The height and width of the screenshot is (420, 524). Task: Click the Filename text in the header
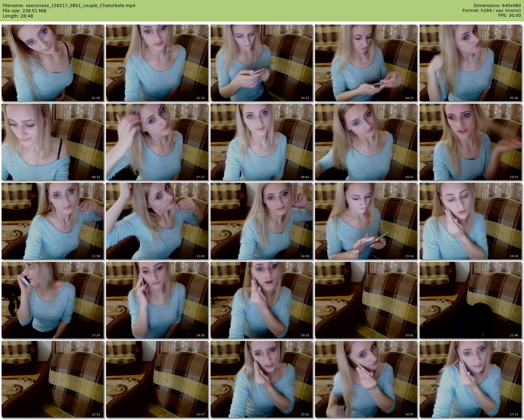tap(69, 6)
